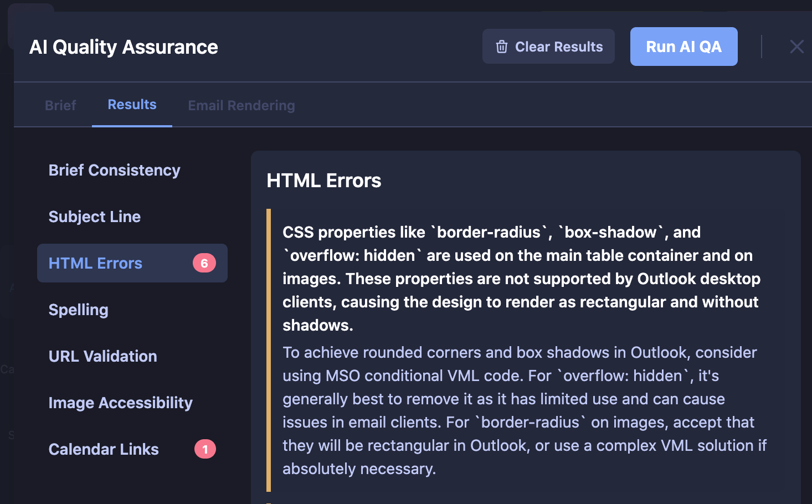Click the badge showing 1 on Calendar Links
Screen dimensions: 812x504
tap(205, 449)
